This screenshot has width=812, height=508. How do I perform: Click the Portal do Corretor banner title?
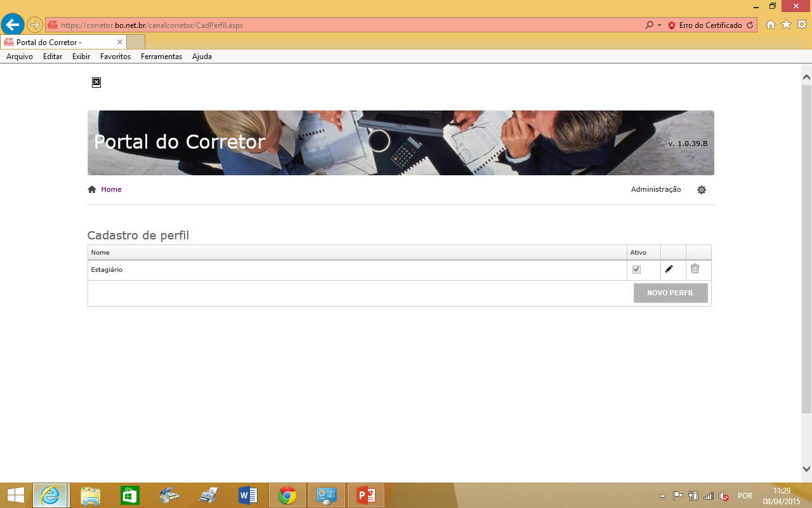pos(180,142)
